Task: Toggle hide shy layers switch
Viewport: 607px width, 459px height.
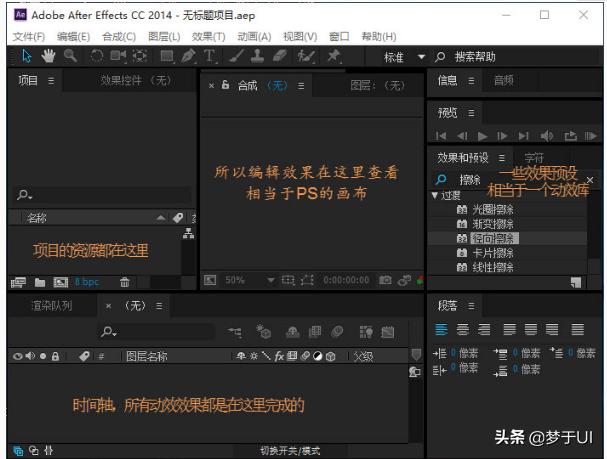Action: click(293, 332)
